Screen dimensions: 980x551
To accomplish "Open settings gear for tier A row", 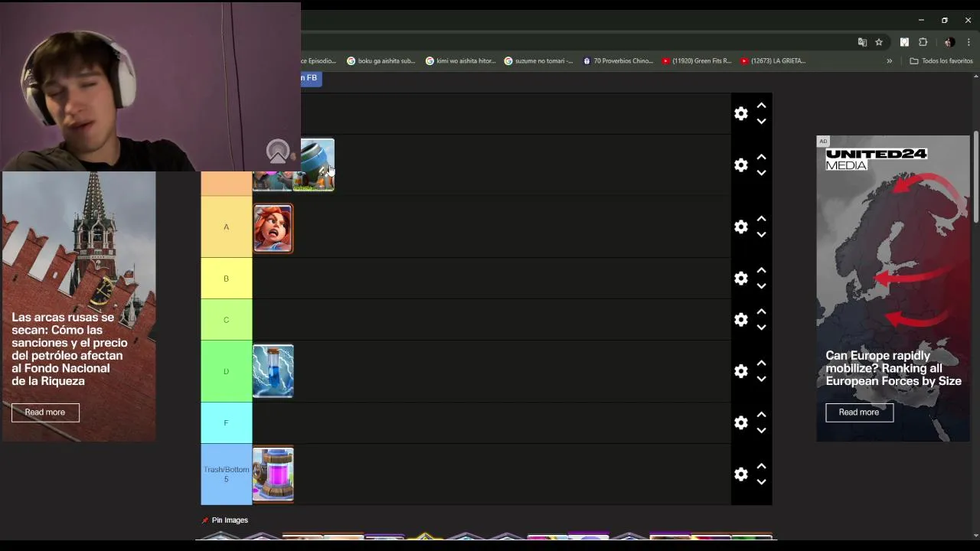I will tap(740, 227).
